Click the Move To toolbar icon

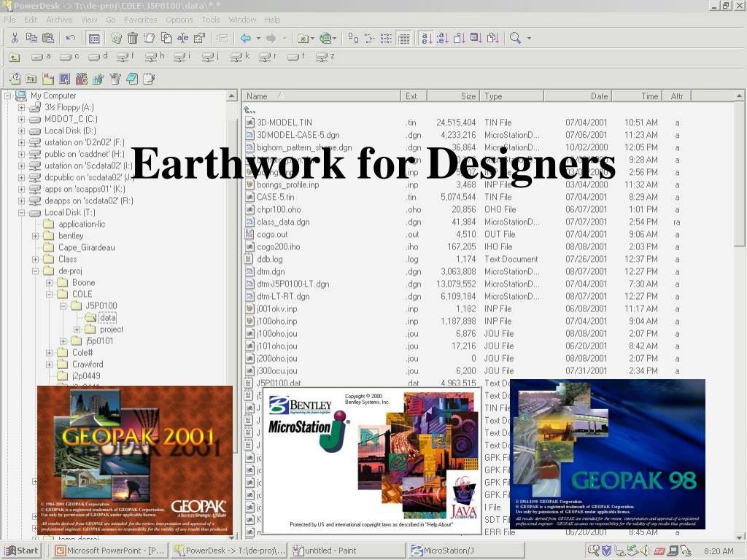(x=149, y=38)
